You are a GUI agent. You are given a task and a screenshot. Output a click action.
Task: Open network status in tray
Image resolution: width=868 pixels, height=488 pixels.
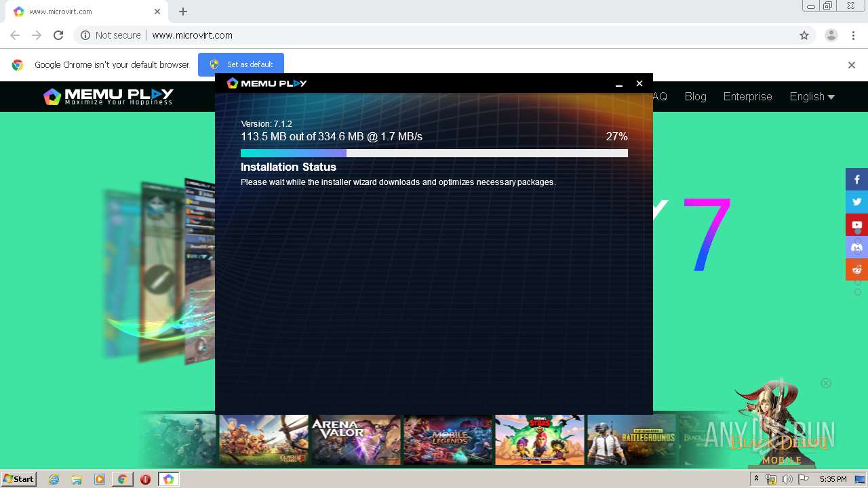[x=770, y=479]
